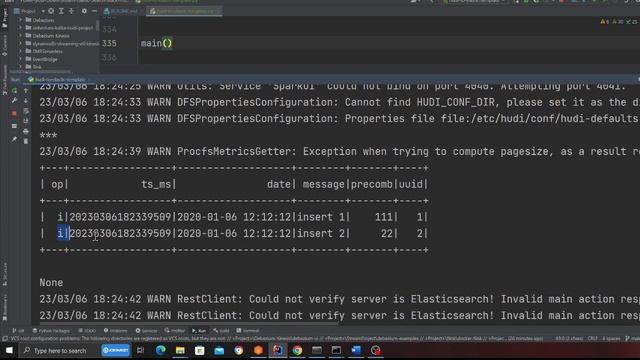Viewport: 640px width, 360px height.
Task: Open PyCharm from the taskbar
Action: (x=278, y=350)
